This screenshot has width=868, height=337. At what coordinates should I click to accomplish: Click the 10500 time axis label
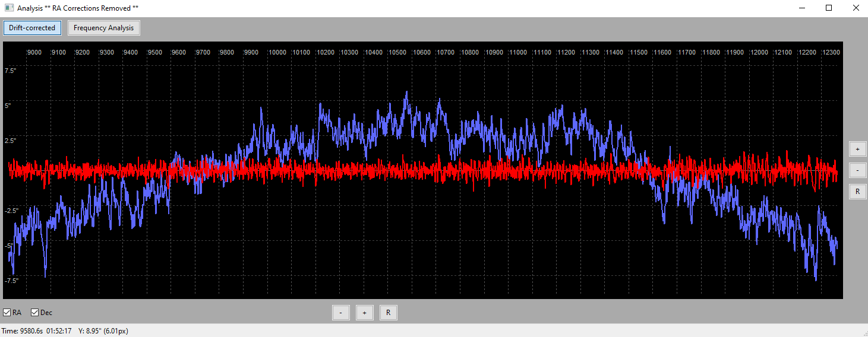click(x=398, y=52)
